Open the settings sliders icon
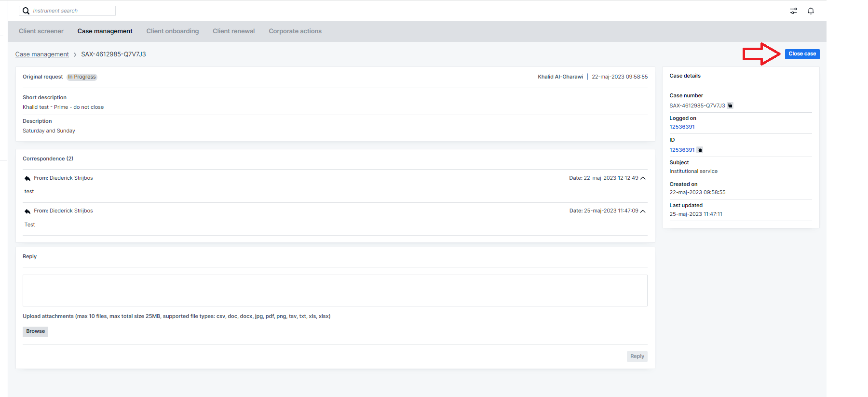 click(793, 11)
